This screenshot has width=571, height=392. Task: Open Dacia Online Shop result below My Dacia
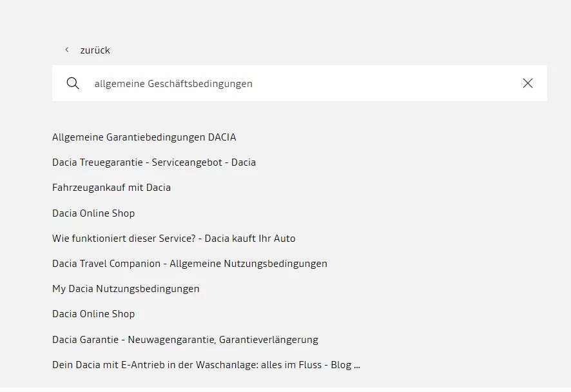93,314
